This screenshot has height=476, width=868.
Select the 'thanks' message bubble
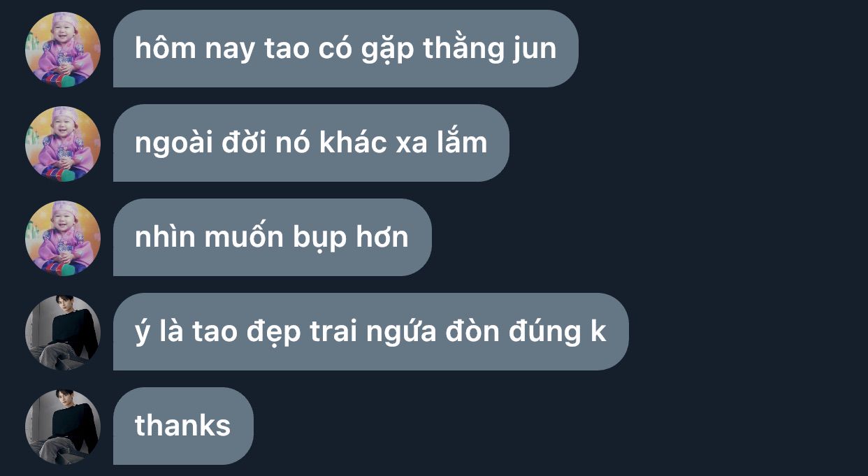click(x=183, y=426)
